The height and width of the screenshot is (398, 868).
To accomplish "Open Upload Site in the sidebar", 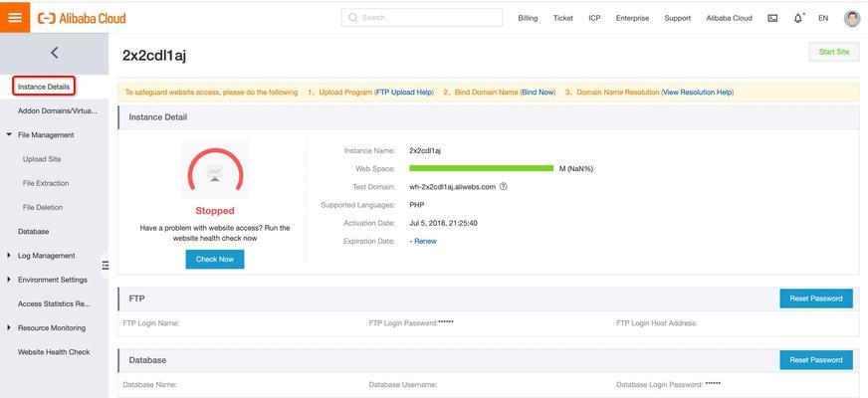I will (x=42, y=159).
